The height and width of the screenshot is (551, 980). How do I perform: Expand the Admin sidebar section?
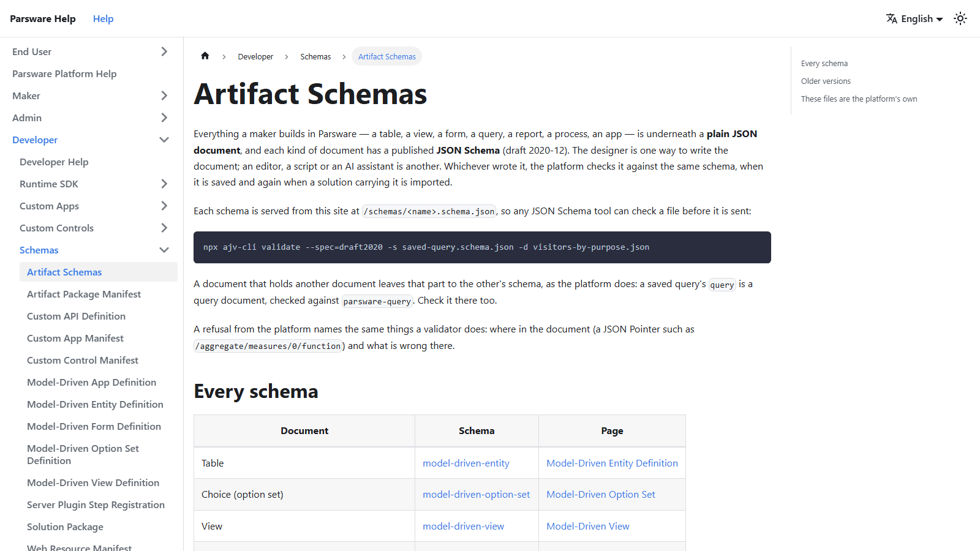164,118
